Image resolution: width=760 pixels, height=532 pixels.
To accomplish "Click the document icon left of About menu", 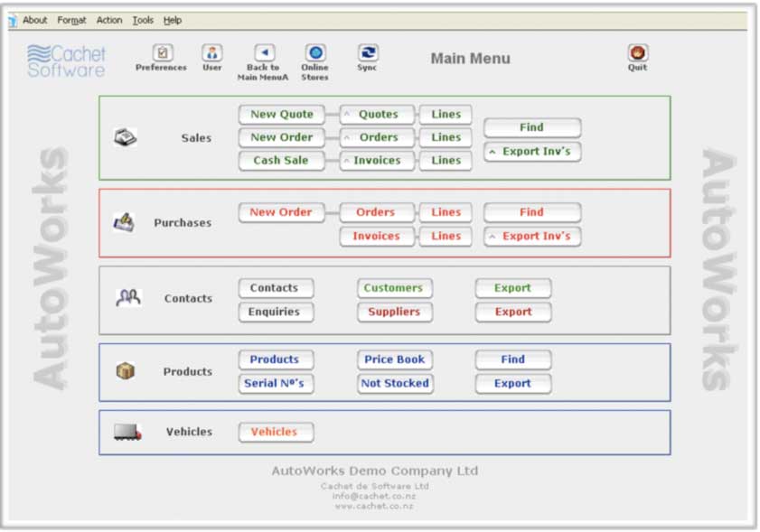I will 13,21.
